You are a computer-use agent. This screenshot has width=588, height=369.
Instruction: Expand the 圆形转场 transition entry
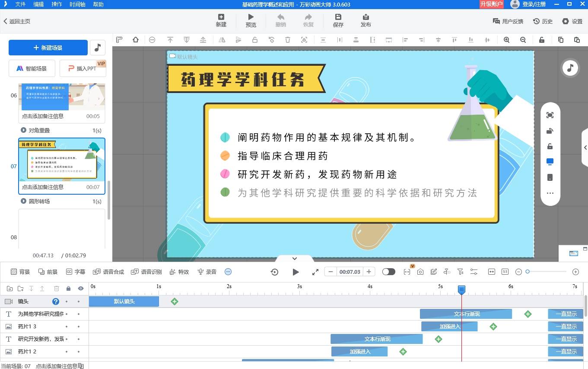(x=24, y=201)
